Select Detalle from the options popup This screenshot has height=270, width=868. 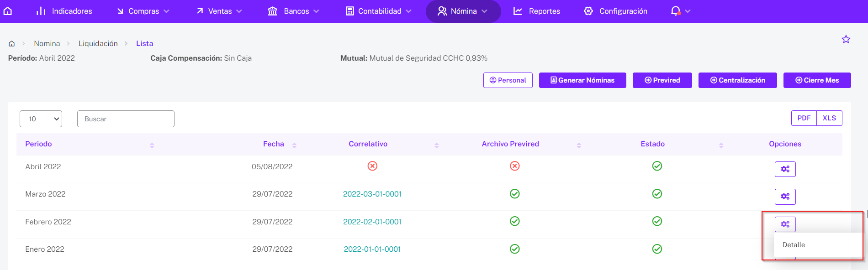pos(794,245)
